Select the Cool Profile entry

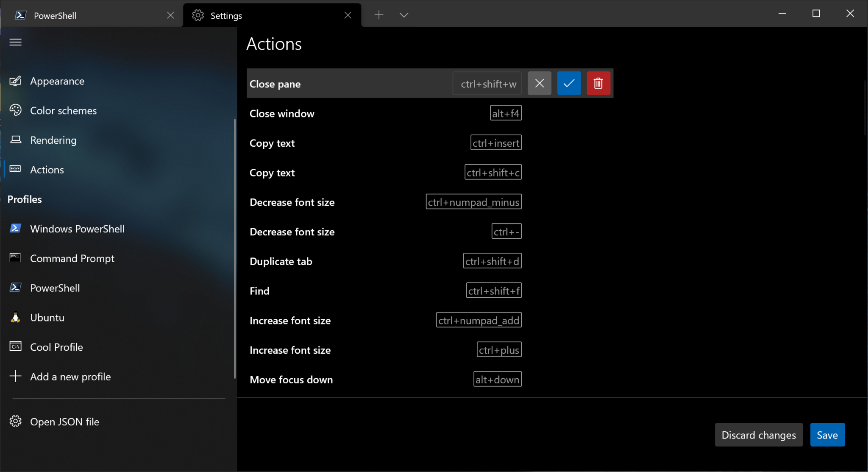coord(56,347)
